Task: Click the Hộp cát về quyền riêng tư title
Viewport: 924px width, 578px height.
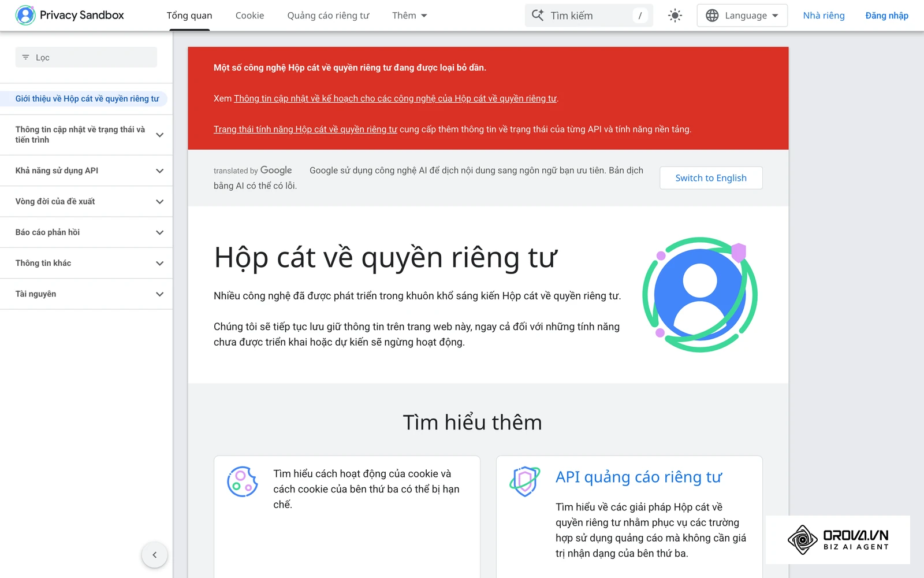Action: 385,258
